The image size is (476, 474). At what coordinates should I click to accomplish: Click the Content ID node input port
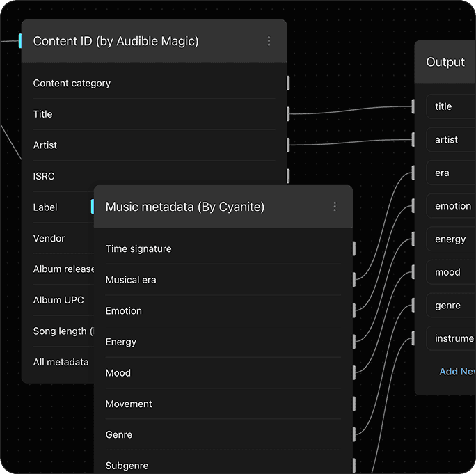pos(20,41)
